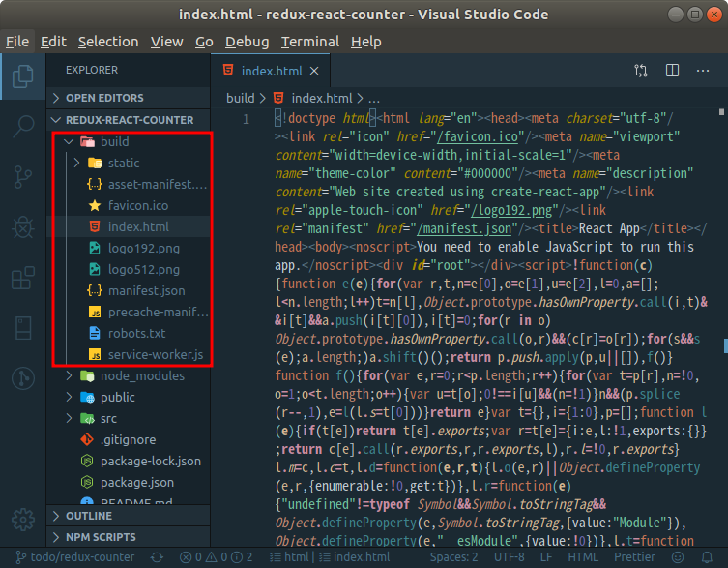Viewport: 728px width, 568px height.
Task: Open the Git graph circular icon in activity bar
Action: pyautogui.click(x=23, y=378)
